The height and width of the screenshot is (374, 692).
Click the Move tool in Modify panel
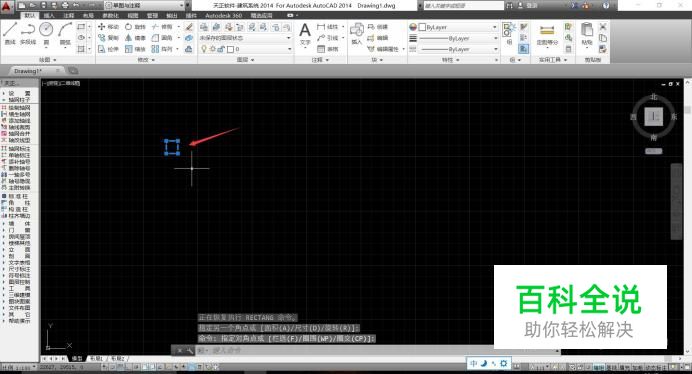(x=108, y=27)
